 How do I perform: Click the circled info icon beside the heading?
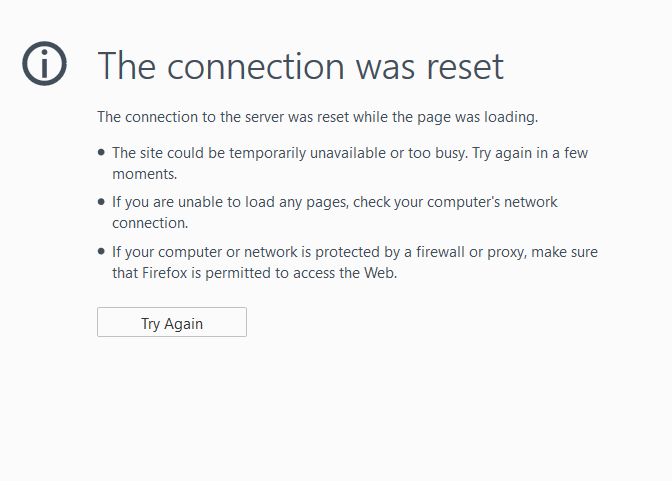(44, 65)
